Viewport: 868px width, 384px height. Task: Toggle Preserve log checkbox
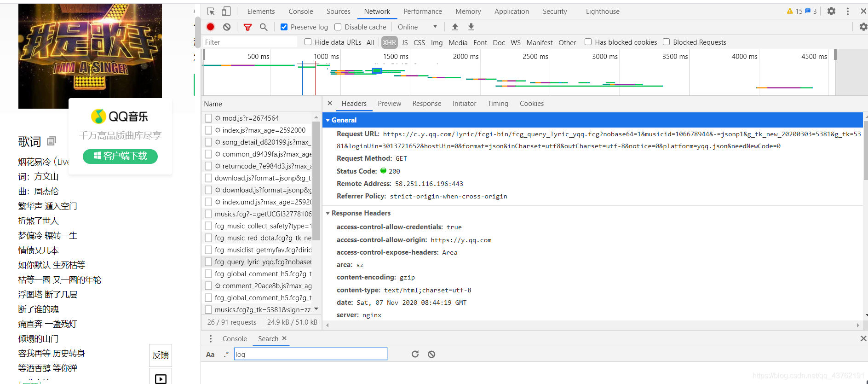(284, 27)
